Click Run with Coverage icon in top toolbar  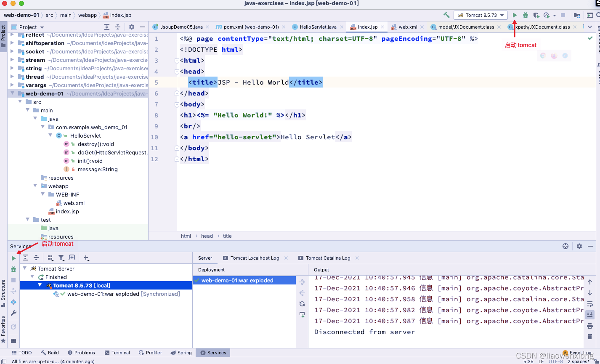[536, 15]
